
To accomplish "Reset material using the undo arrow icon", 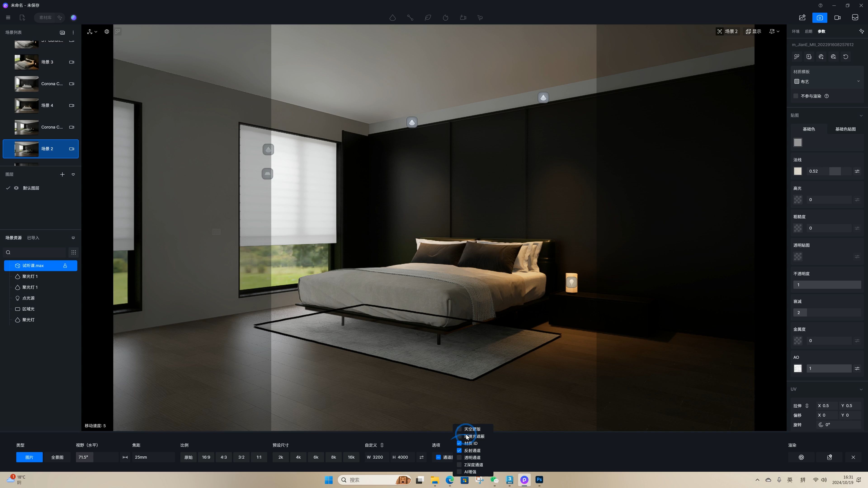I will tap(846, 56).
